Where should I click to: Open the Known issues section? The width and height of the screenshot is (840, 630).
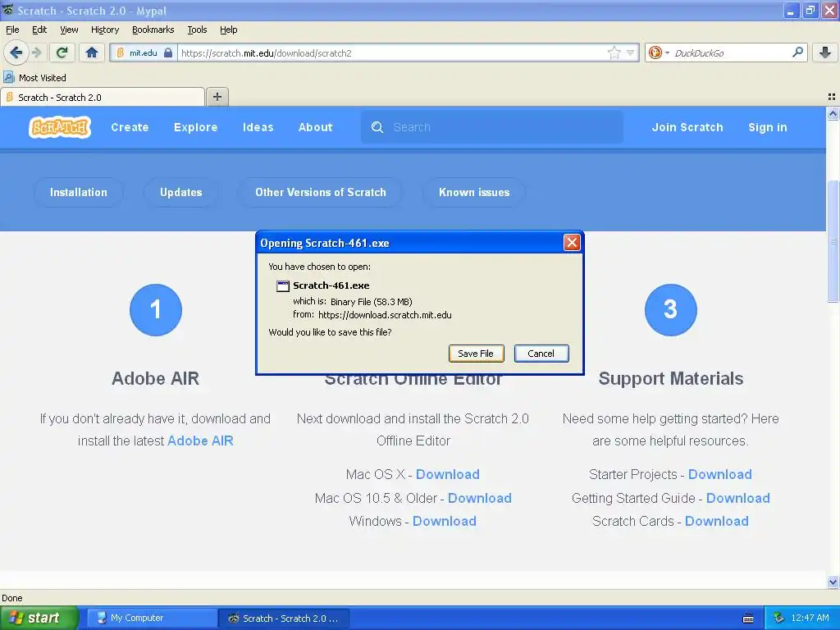pyautogui.click(x=474, y=192)
